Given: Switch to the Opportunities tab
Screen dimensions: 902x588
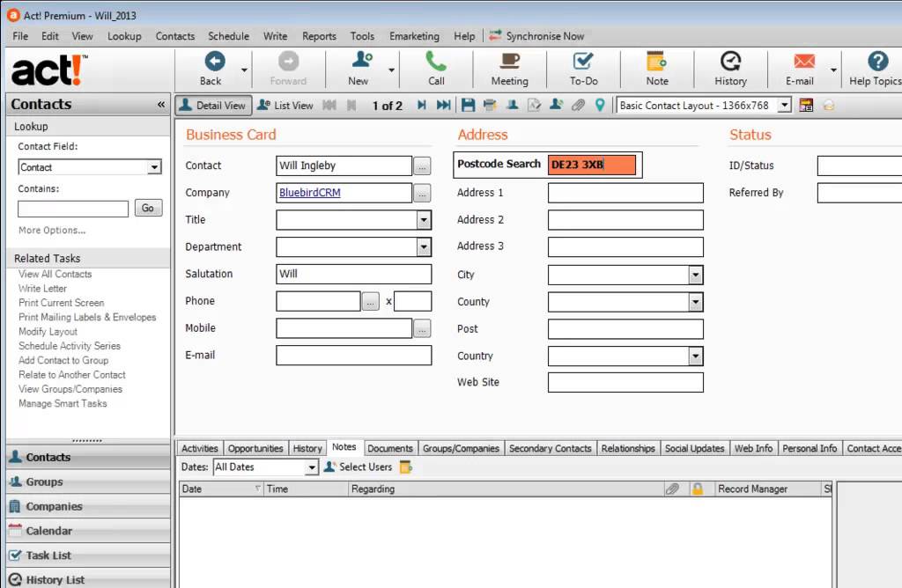Looking at the screenshot, I should pyautogui.click(x=255, y=448).
